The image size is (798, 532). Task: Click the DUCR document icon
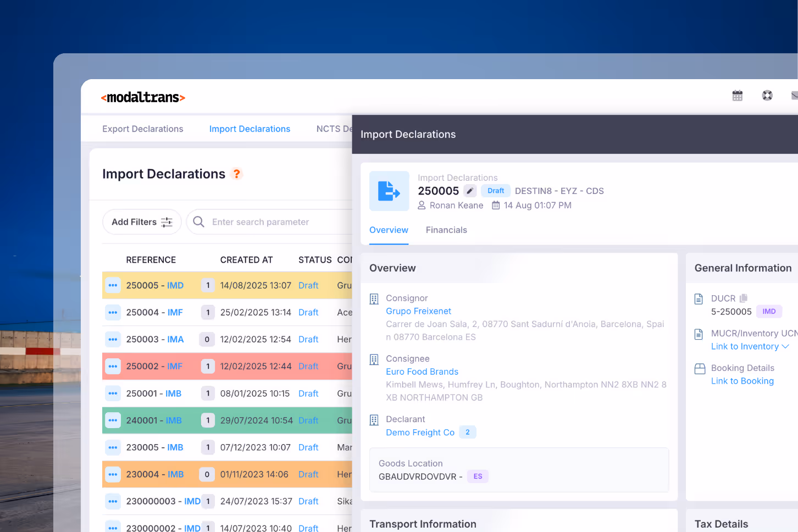click(x=699, y=298)
